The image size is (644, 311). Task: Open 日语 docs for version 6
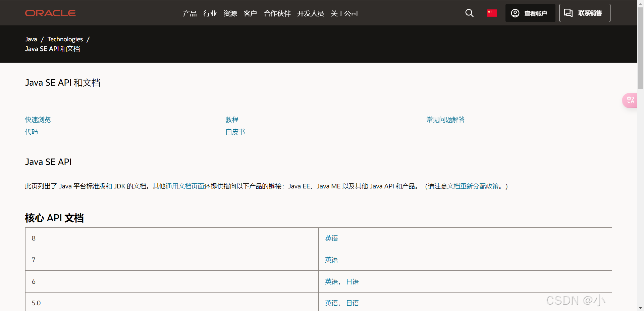click(353, 281)
